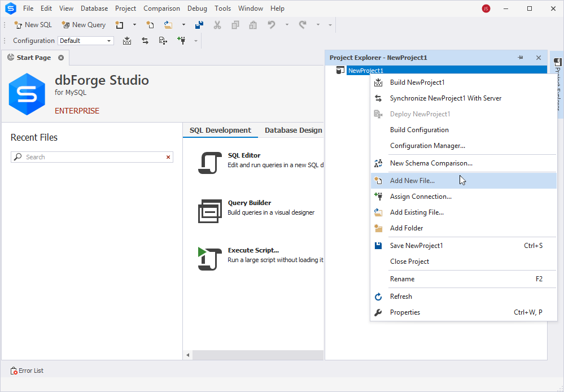The image size is (564, 392).
Task: Choose Add New File in context menu
Action: (x=464, y=181)
